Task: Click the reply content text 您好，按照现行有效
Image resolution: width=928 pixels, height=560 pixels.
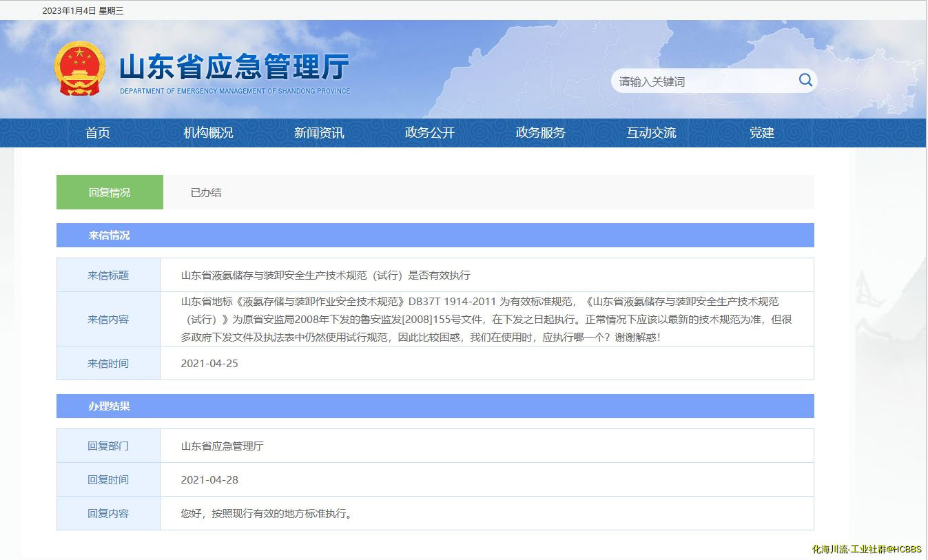Action: coord(267,513)
